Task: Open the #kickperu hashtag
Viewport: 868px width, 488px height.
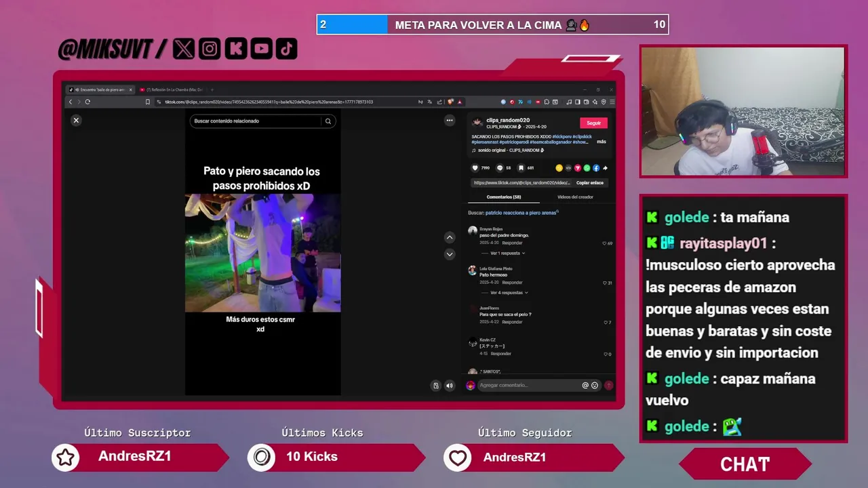Action: [x=561, y=136]
